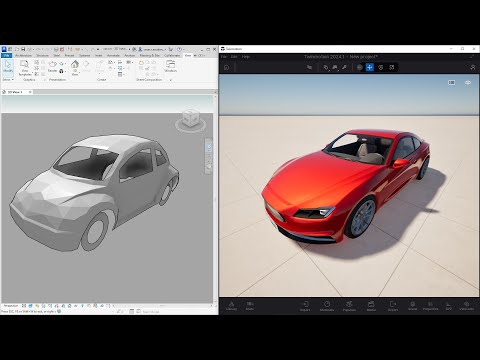This screenshot has width=480, height=360.
Task: Select the Twinmotion translate move tool
Action: 370,67
